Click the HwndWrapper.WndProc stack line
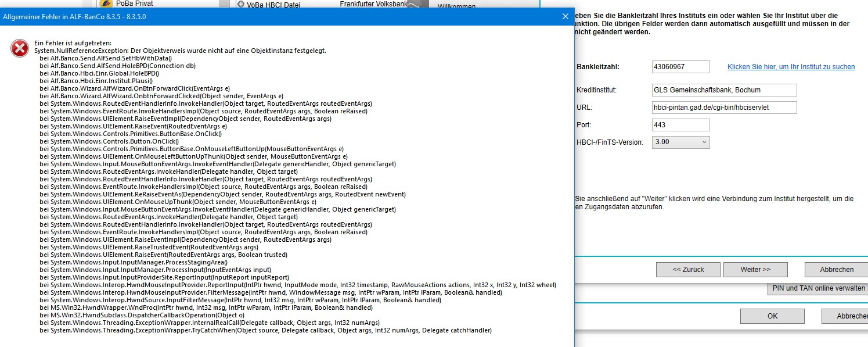The image size is (868, 347). (x=206, y=308)
